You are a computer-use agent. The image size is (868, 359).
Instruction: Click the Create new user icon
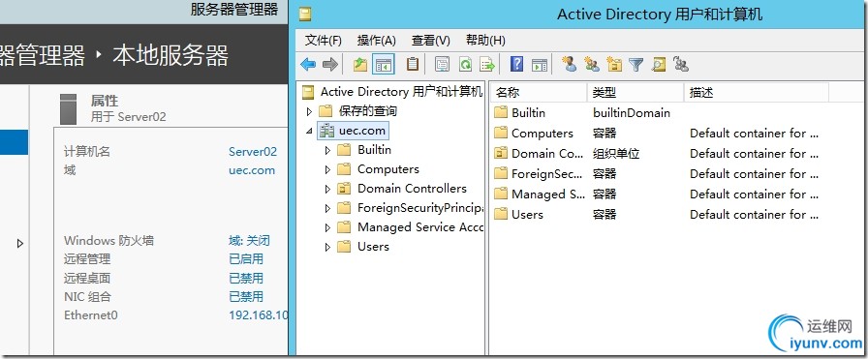(569, 64)
